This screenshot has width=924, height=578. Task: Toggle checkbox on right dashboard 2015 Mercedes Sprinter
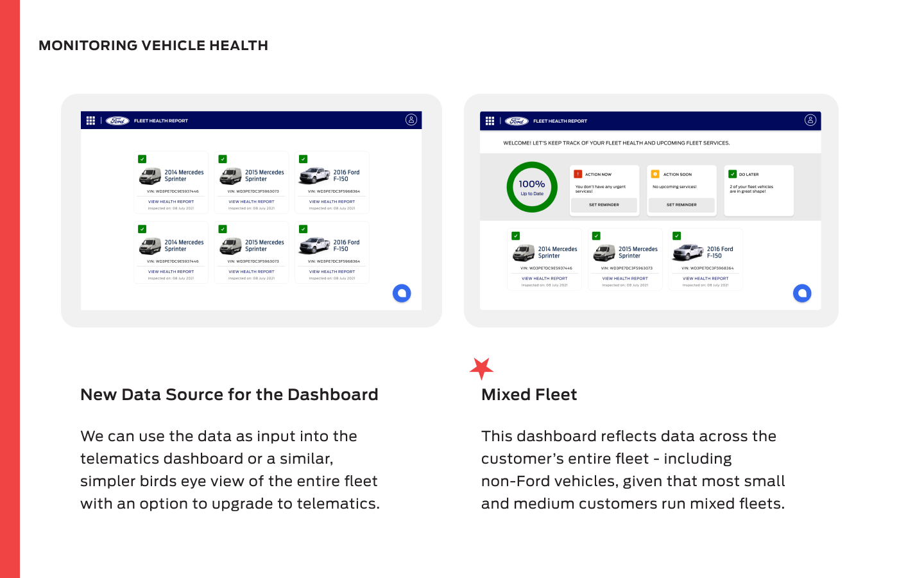click(x=596, y=236)
